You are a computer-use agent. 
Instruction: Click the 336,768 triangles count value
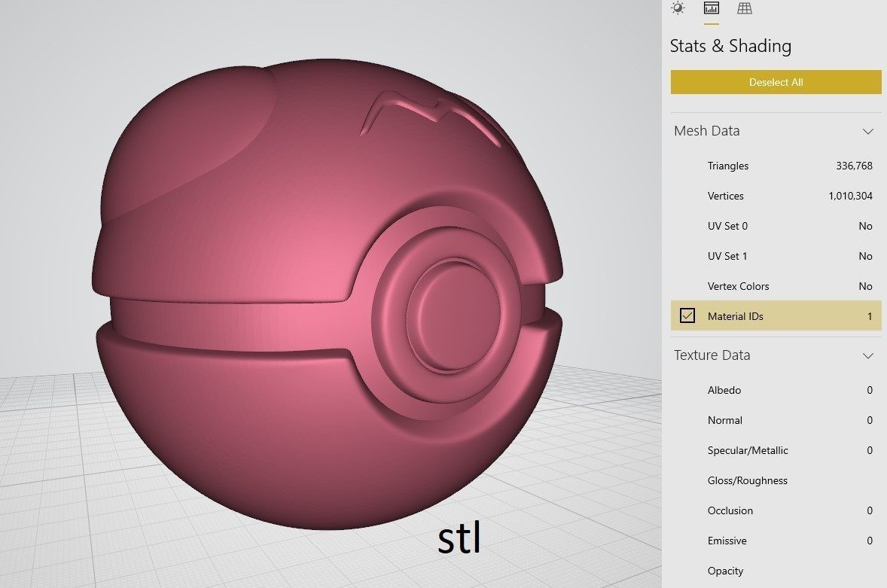[854, 166]
